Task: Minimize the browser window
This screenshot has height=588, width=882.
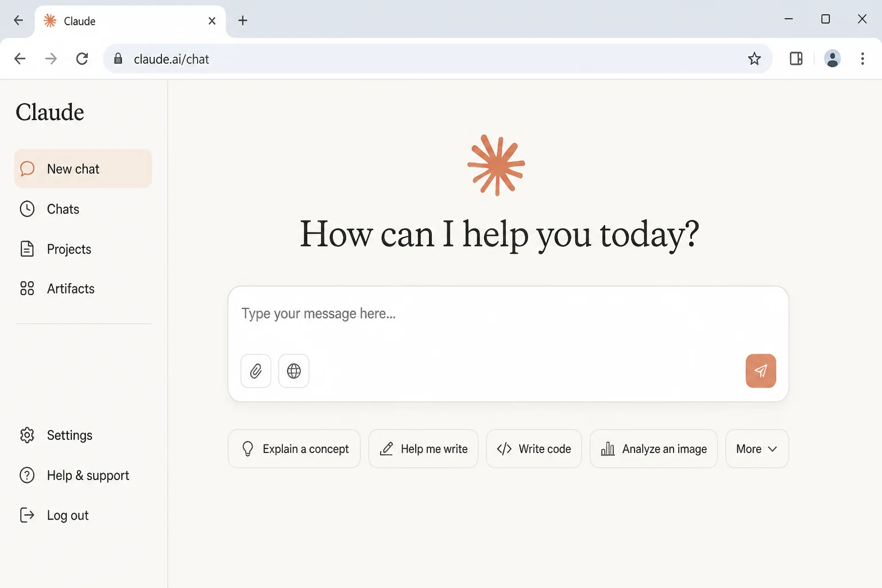Action: [789, 19]
